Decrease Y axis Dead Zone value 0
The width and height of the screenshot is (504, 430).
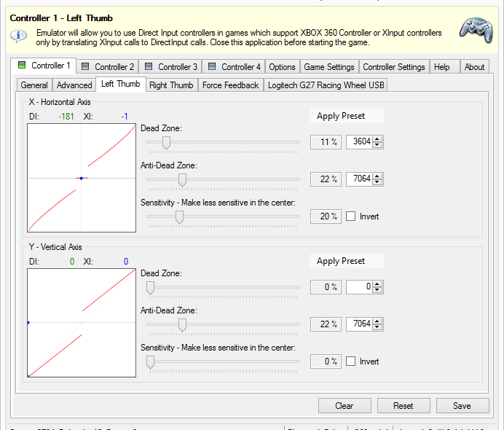click(377, 290)
